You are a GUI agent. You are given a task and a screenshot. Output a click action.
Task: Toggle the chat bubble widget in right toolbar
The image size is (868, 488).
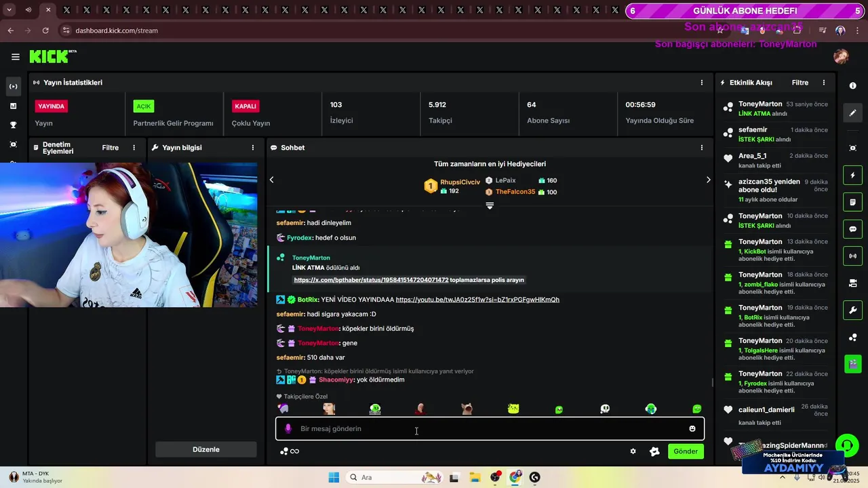(x=853, y=229)
